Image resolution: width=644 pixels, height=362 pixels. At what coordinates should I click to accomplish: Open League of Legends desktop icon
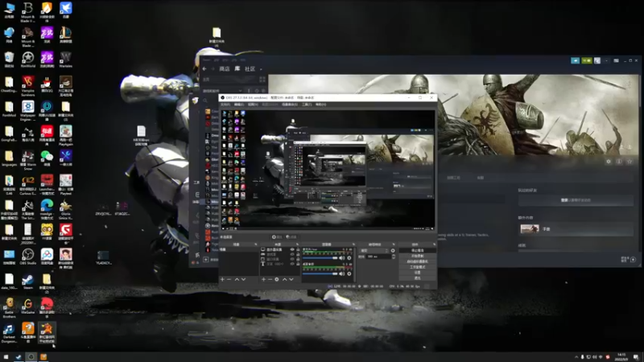point(66,35)
